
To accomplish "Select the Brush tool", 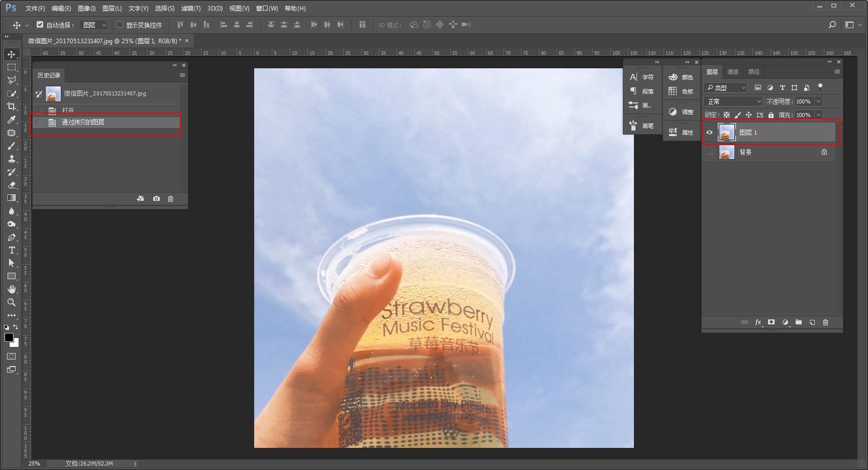I will coord(12,146).
